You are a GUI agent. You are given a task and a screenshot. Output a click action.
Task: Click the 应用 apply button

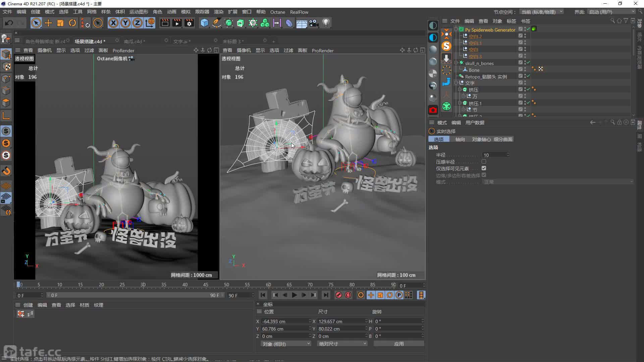pos(399,344)
